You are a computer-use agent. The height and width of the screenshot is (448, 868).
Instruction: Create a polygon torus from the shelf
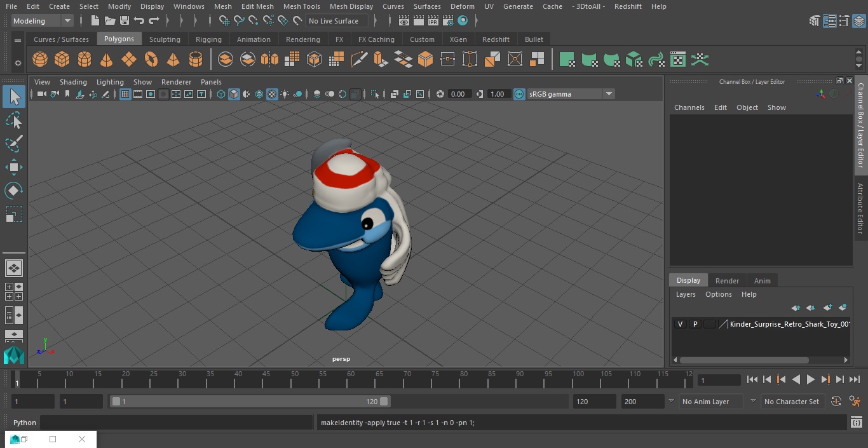[x=151, y=60]
